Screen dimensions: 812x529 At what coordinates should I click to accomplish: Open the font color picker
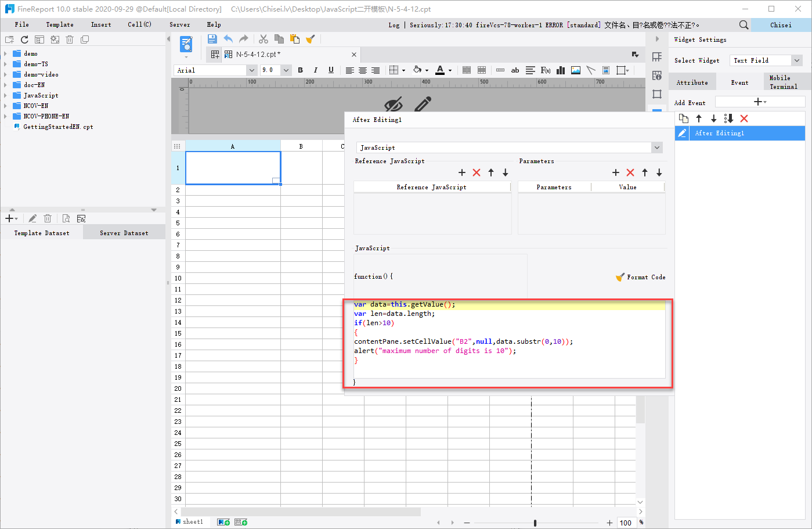point(440,70)
